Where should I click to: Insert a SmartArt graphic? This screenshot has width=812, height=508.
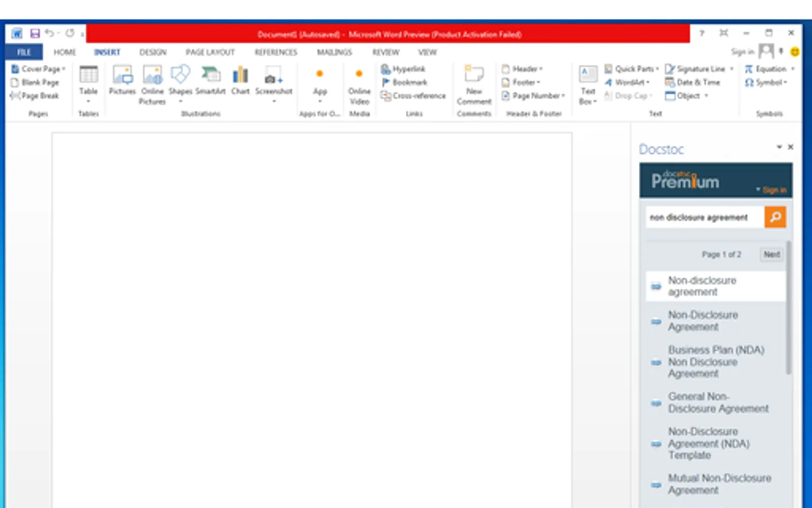(x=211, y=81)
